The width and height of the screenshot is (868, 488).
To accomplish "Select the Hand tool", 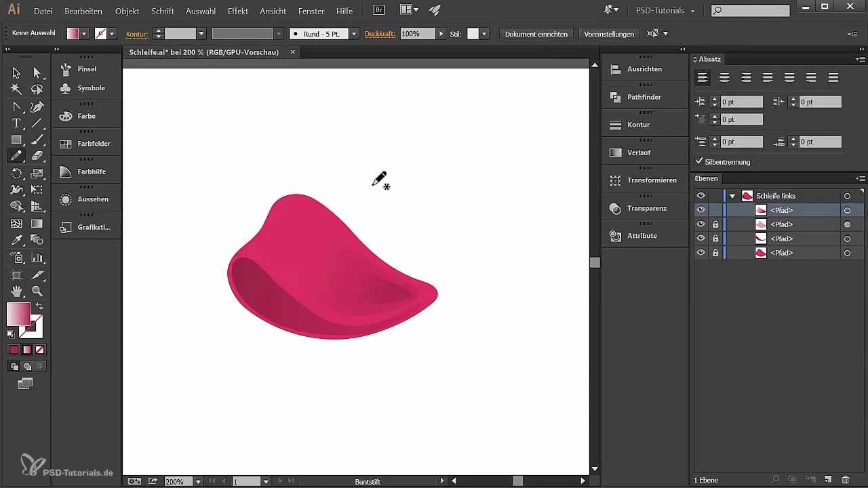I will point(16,291).
